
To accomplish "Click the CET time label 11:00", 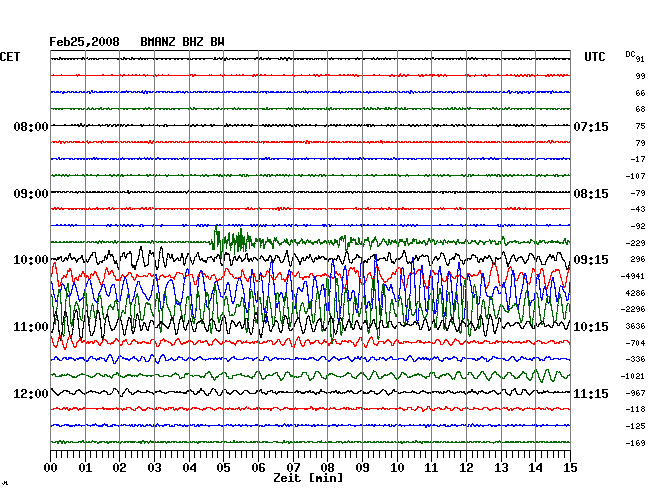I will tap(31, 327).
